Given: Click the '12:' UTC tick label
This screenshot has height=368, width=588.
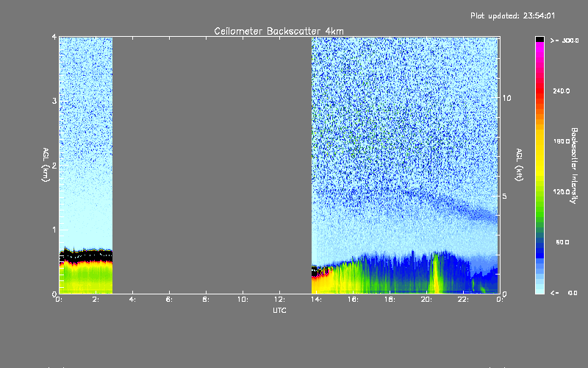Looking at the screenshot, I should [280, 300].
